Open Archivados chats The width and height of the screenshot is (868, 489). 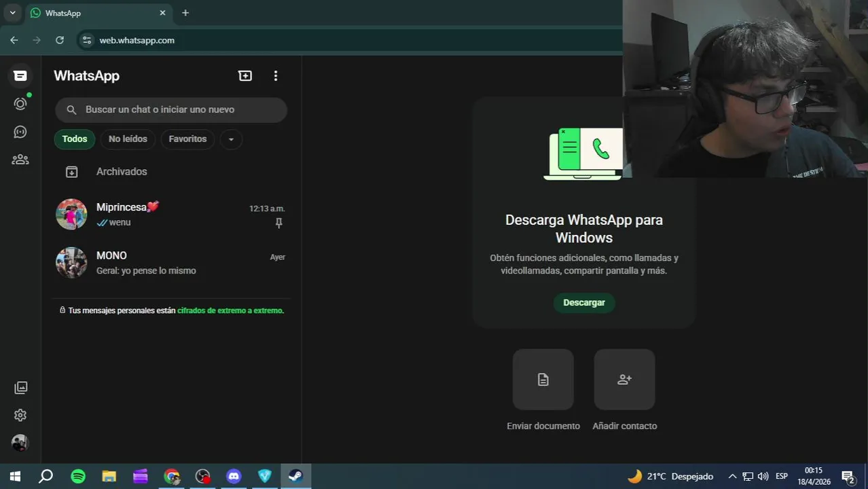pyautogui.click(x=171, y=172)
